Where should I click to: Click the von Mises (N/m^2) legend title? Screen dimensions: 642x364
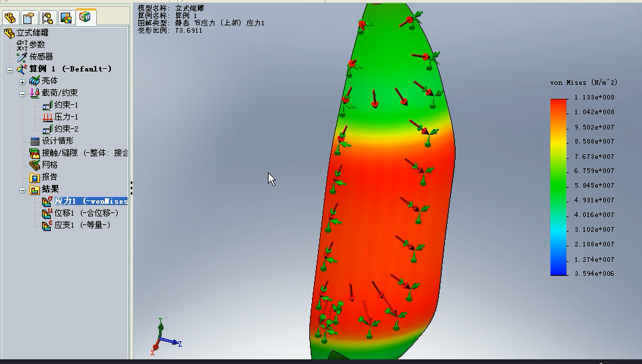click(x=583, y=83)
